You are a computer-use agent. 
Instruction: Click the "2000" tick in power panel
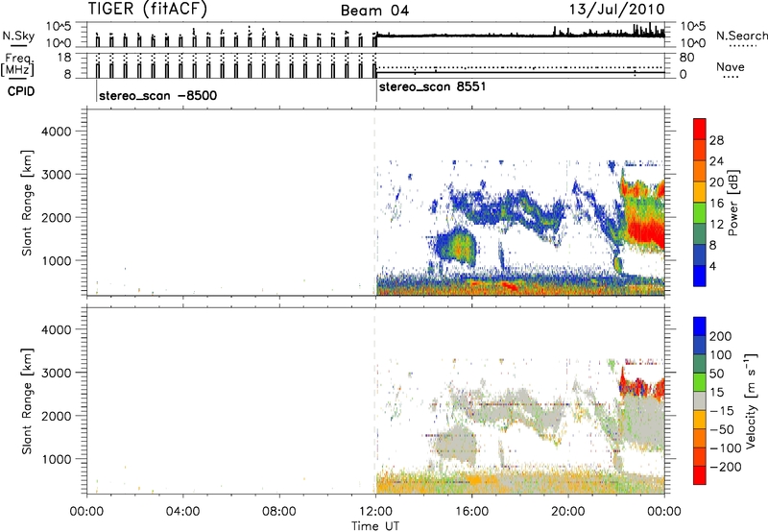pyautogui.click(x=56, y=217)
